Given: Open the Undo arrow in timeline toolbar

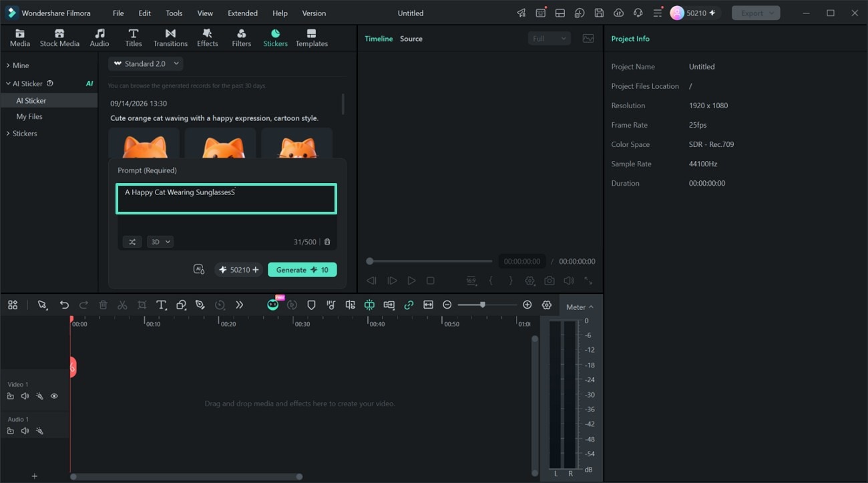Looking at the screenshot, I should pos(64,305).
